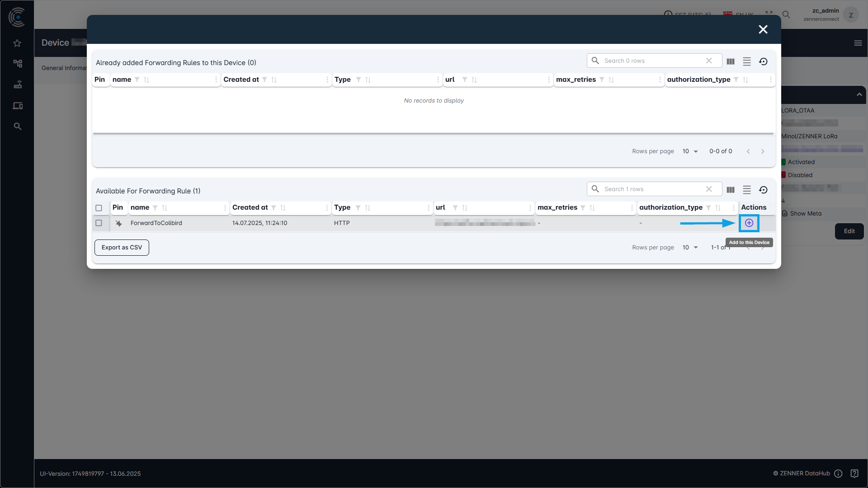Reset the available forwarding rules table state

764,190
